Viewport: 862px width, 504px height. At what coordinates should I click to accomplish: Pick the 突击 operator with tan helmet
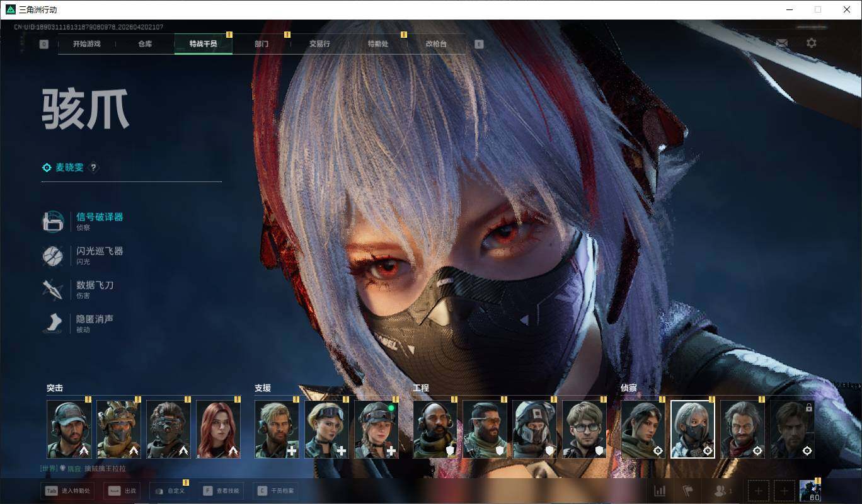click(x=118, y=429)
